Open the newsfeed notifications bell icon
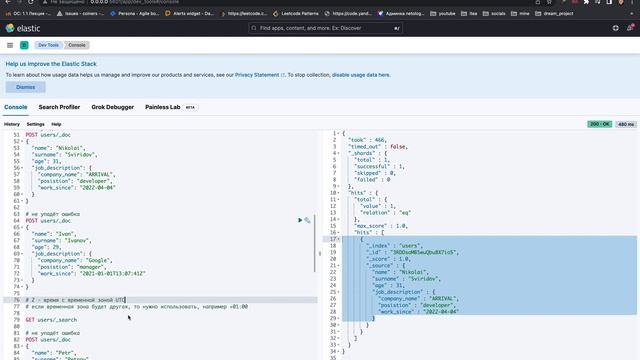640x360 pixels. (x=630, y=28)
